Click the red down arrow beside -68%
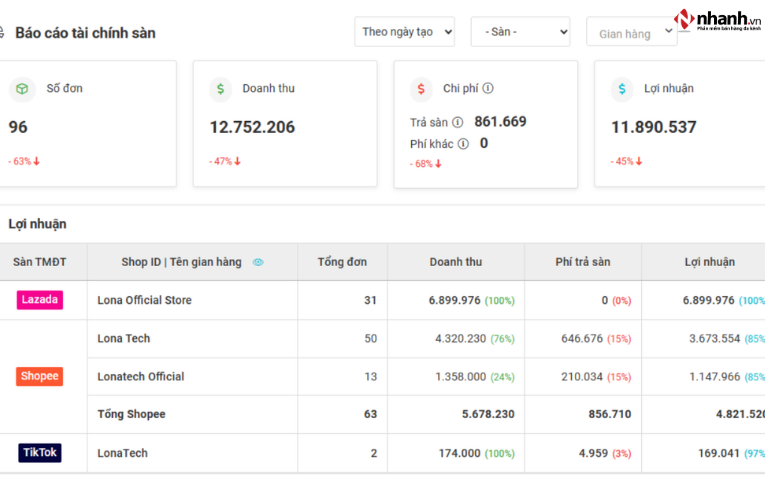 click(438, 164)
